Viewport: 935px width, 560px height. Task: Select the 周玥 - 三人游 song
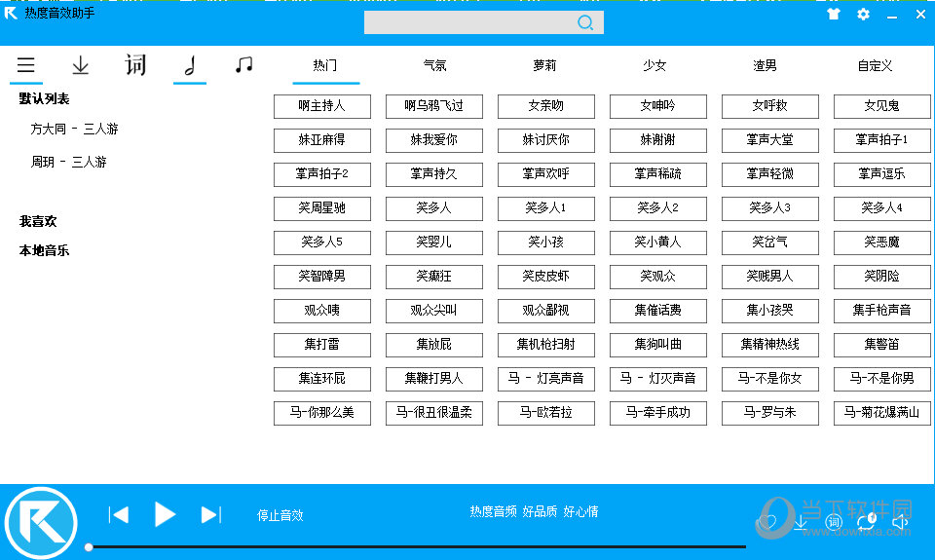[68, 163]
